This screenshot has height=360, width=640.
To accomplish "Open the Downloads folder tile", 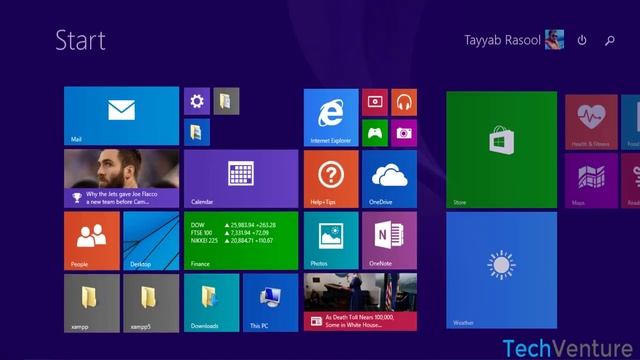I will click(x=211, y=302).
